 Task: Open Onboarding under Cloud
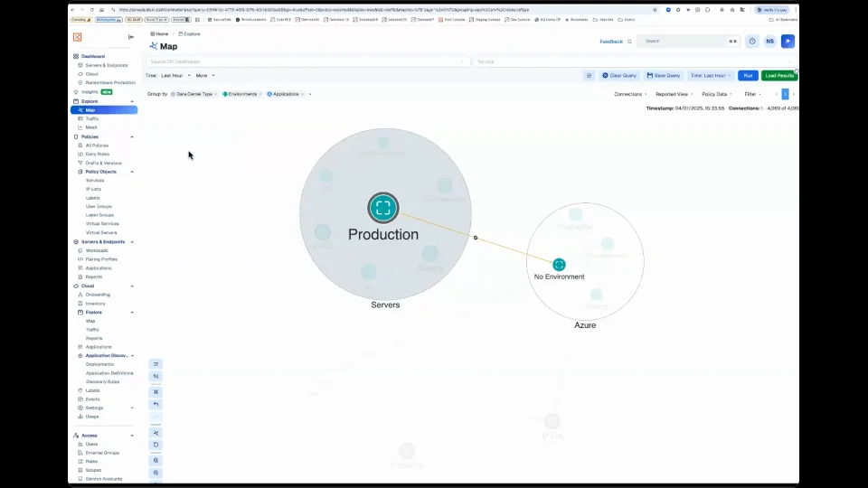point(98,295)
